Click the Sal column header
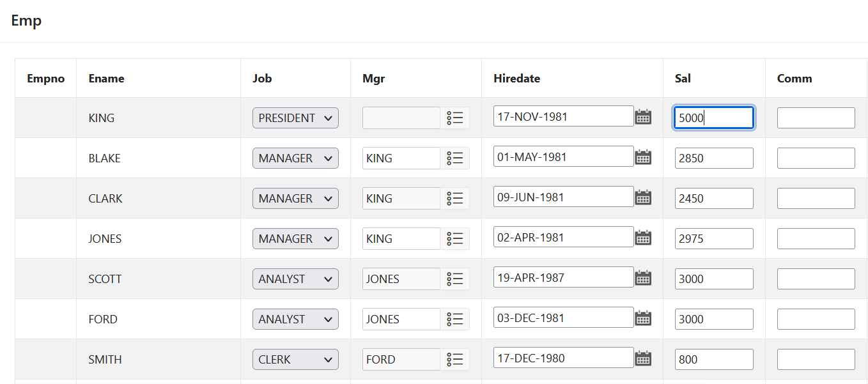The height and width of the screenshot is (384, 868). [683, 78]
